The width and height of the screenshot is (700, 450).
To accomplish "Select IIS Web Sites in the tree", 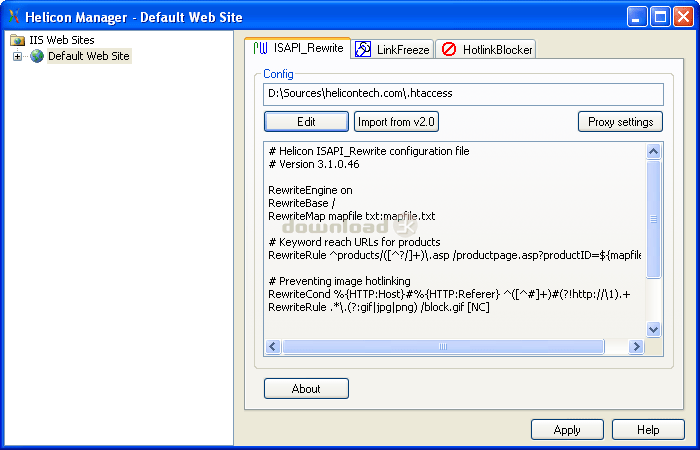I will [62, 40].
